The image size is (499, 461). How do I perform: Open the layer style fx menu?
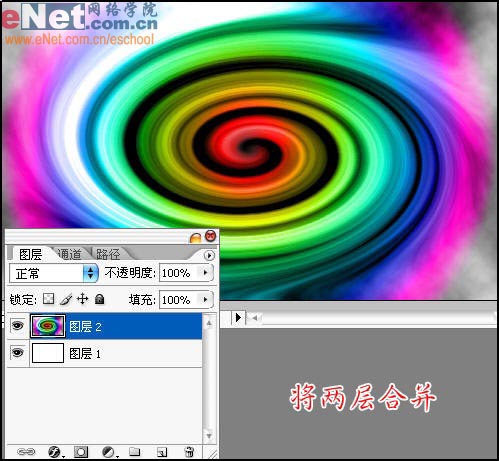(x=54, y=452)
